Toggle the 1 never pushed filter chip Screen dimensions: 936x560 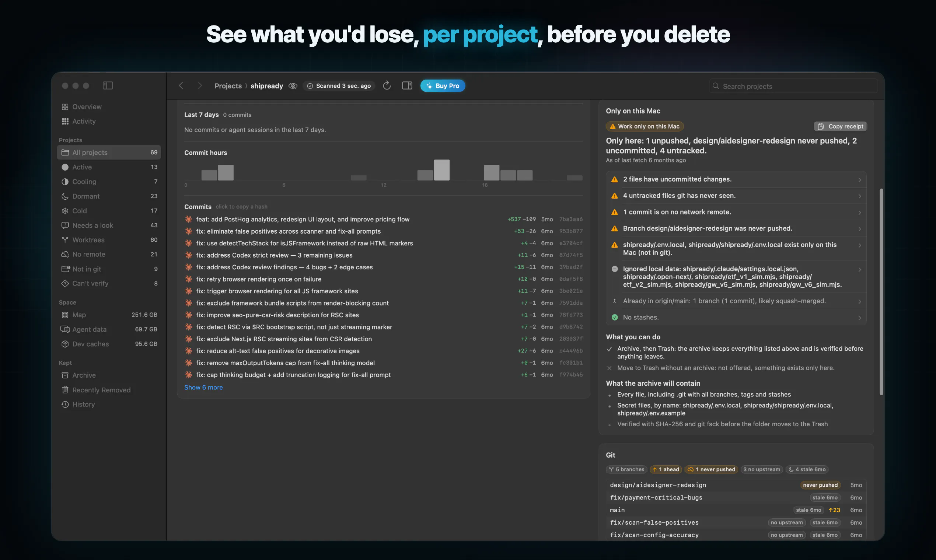point(712,469)
